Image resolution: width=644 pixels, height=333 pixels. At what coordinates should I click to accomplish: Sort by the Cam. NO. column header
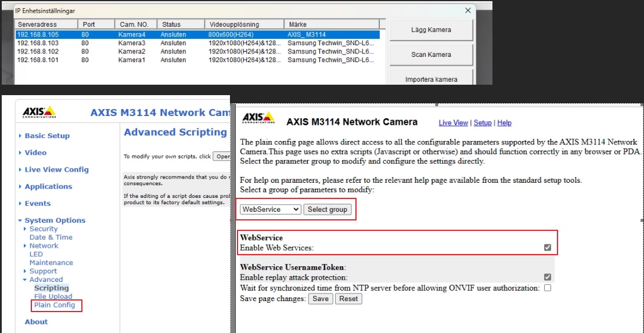(135, 24)
